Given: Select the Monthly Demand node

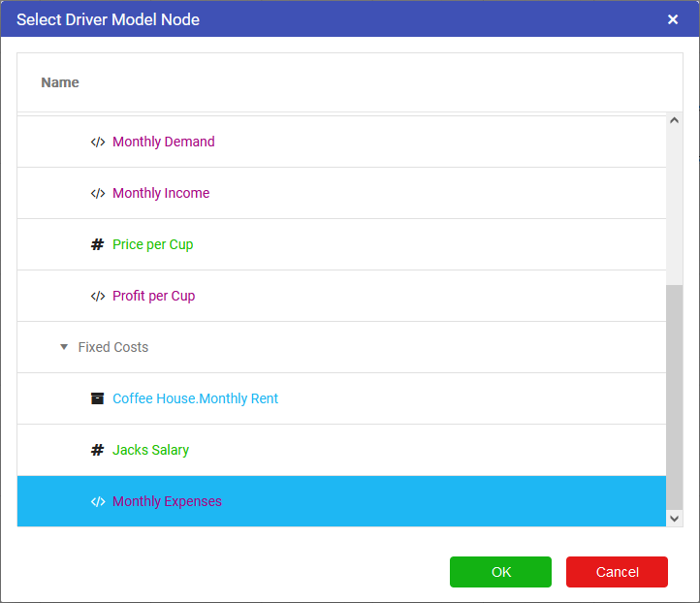Looking at the screenshot, I should point(163,142).
